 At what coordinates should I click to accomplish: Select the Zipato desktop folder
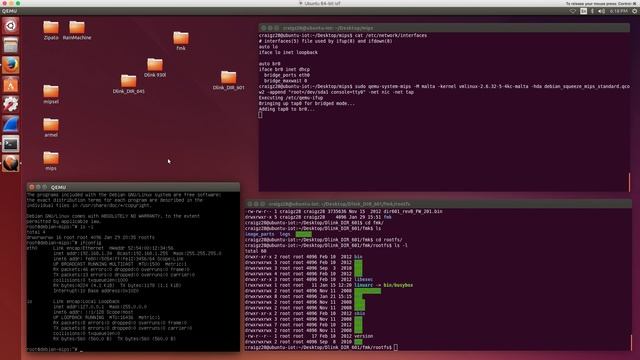tap(51, 30)
